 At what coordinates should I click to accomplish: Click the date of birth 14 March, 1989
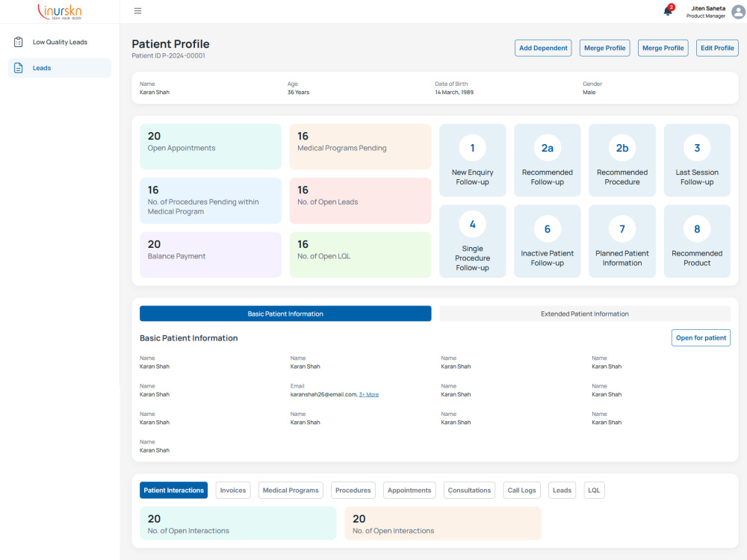(454, 93)
